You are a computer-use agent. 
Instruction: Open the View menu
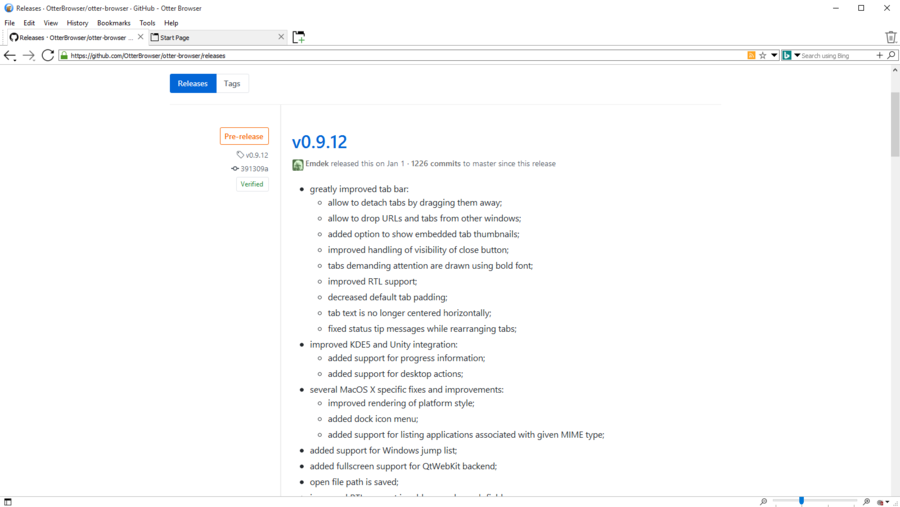51,23
